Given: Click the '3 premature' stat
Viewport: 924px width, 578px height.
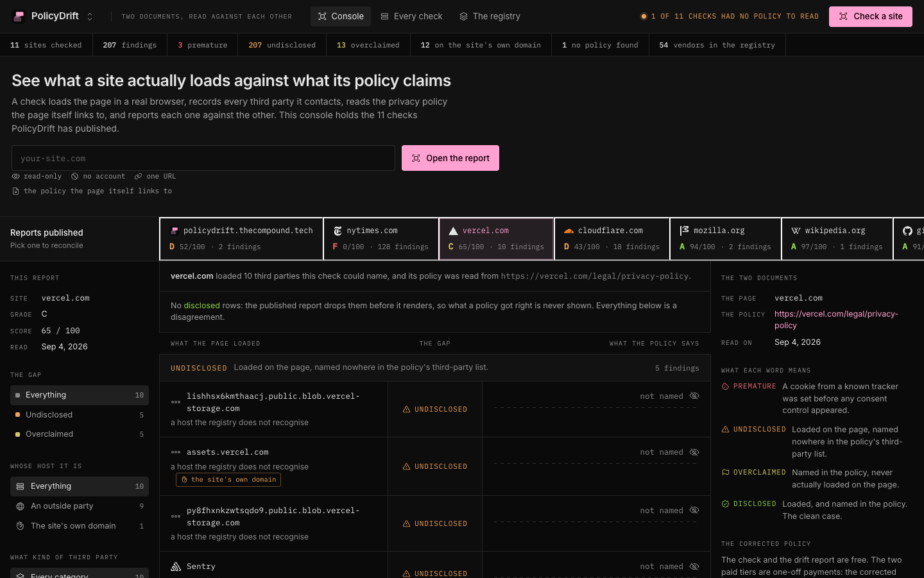Looking at the screenshot, I should coord(203,45).
